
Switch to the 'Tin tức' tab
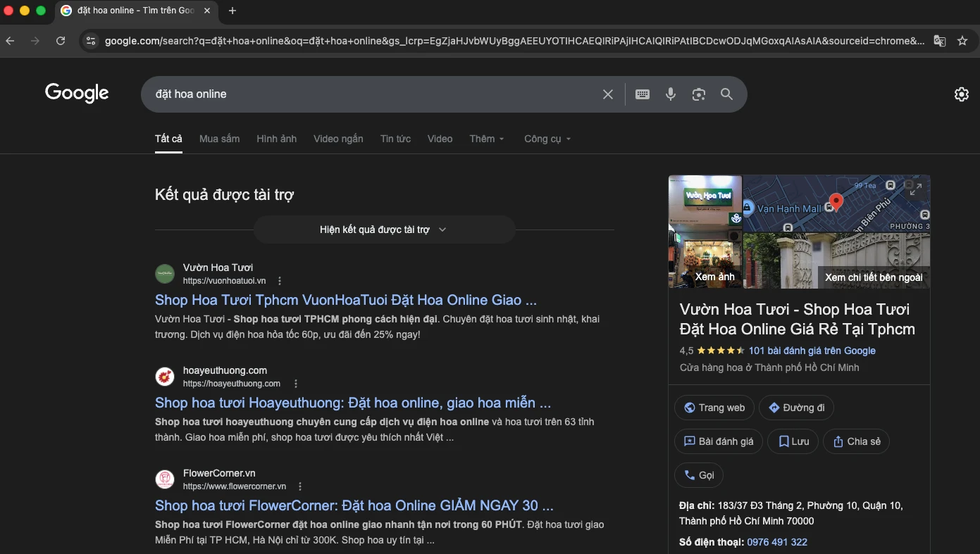tap(395, 139)
